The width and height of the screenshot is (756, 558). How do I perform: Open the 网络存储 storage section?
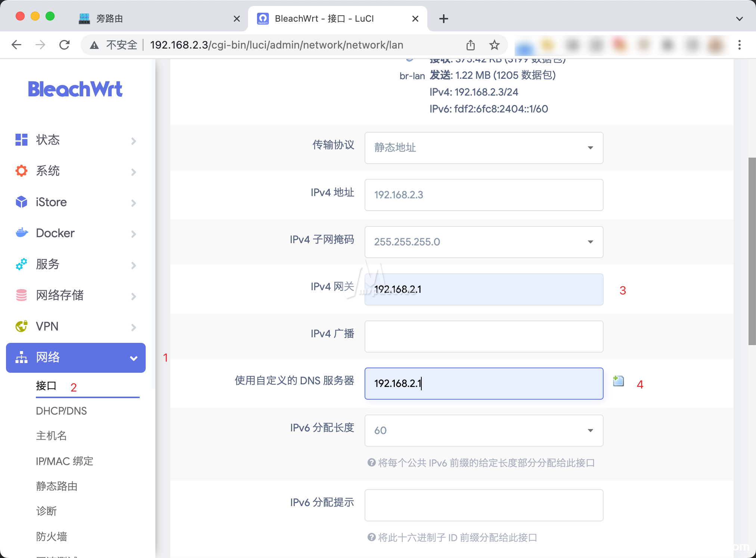coord(60,295)
